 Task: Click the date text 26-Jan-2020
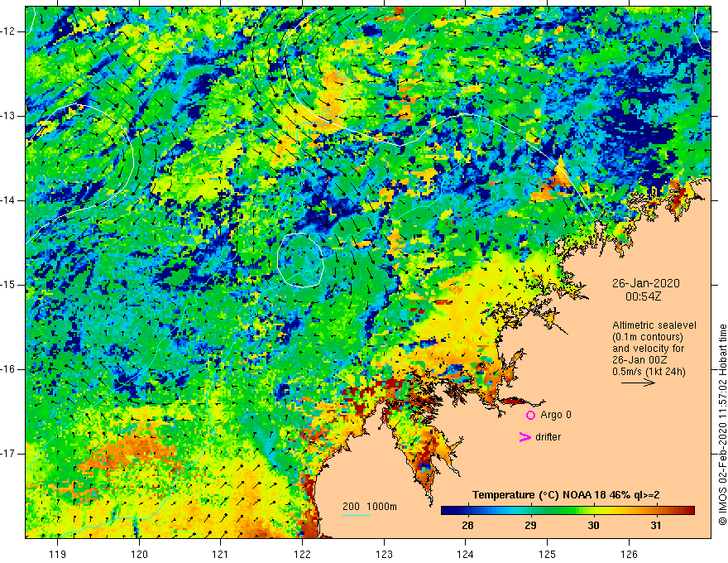(646, 283)
